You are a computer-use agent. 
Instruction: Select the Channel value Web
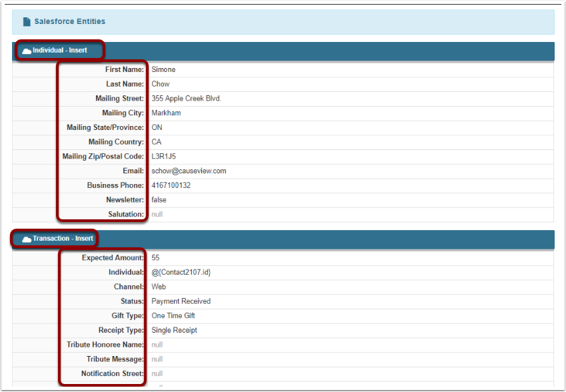pos(159,287)
